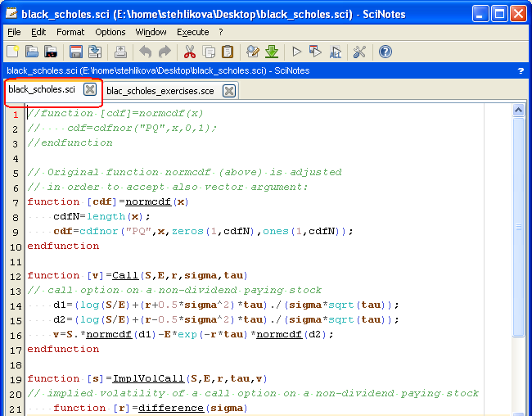Open the Format menu
The width and height of the screenshot is (532, 416).
click(x=70, y=32)
